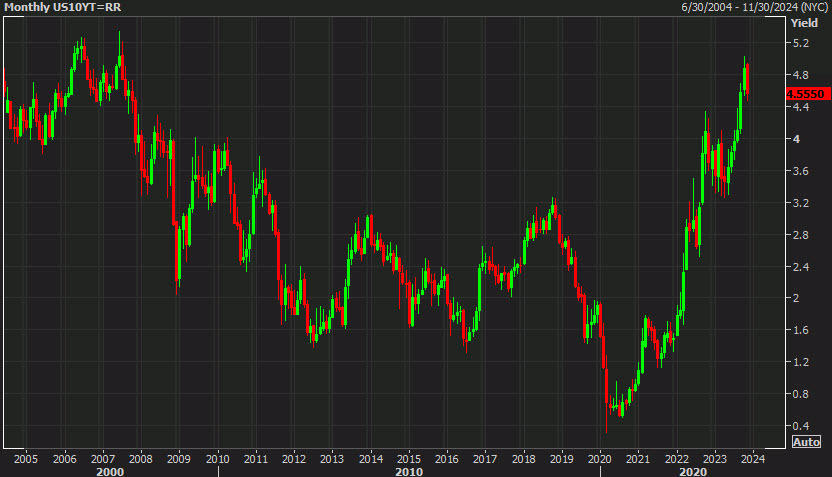Click the 1.2 yield axis label

(801, 362)
